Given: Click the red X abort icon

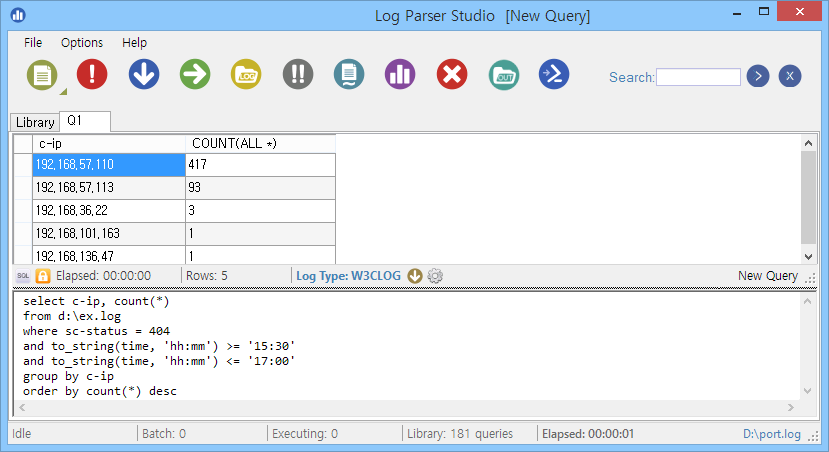Looking at the screenshot, I should (452, 74).
